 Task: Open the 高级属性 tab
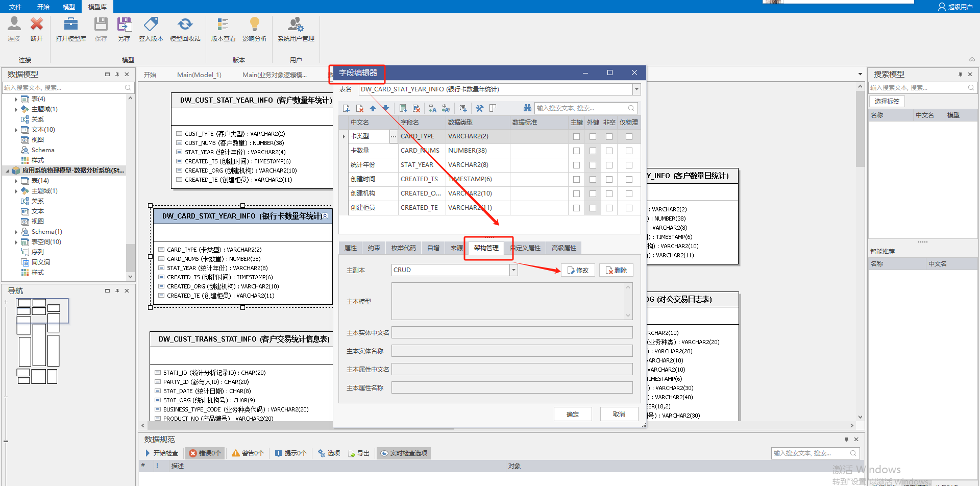point(564,248)
